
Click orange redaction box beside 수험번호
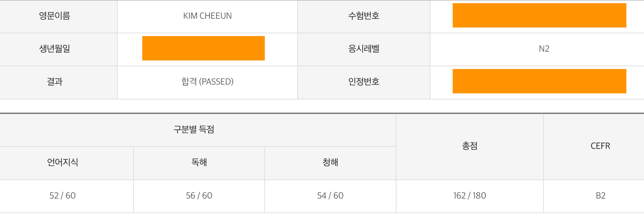pos(539,15)
